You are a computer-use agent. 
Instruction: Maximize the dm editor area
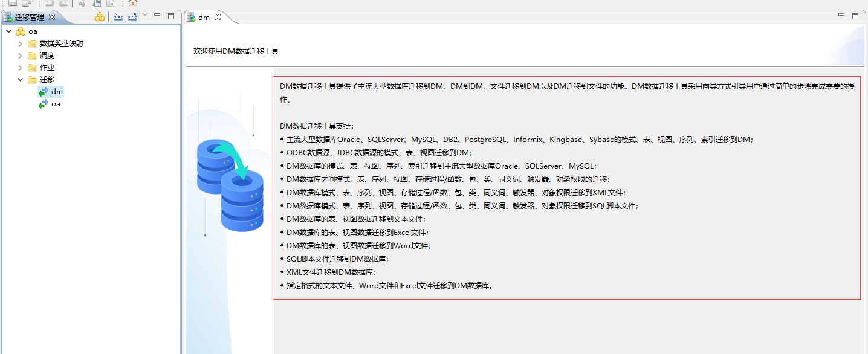point(855,16)
